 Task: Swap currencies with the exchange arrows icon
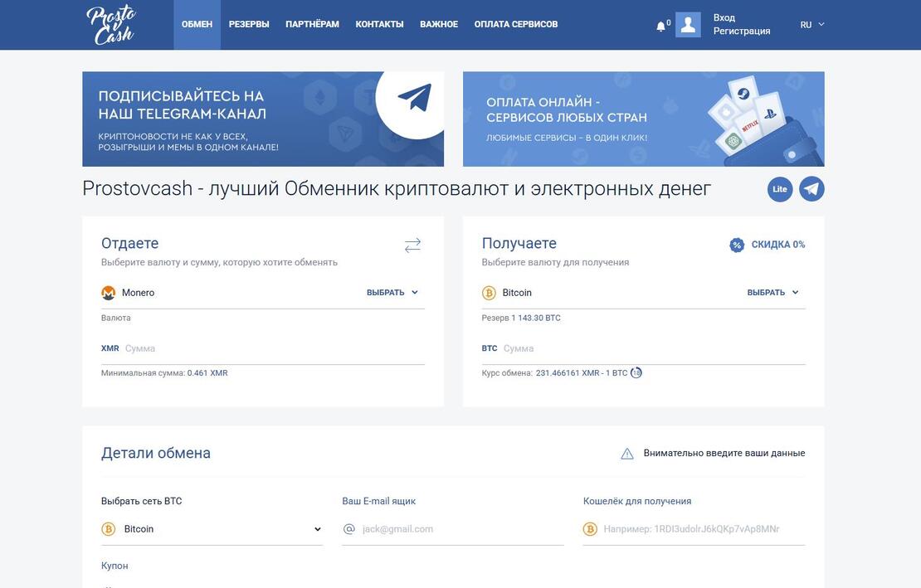(412, 245)
